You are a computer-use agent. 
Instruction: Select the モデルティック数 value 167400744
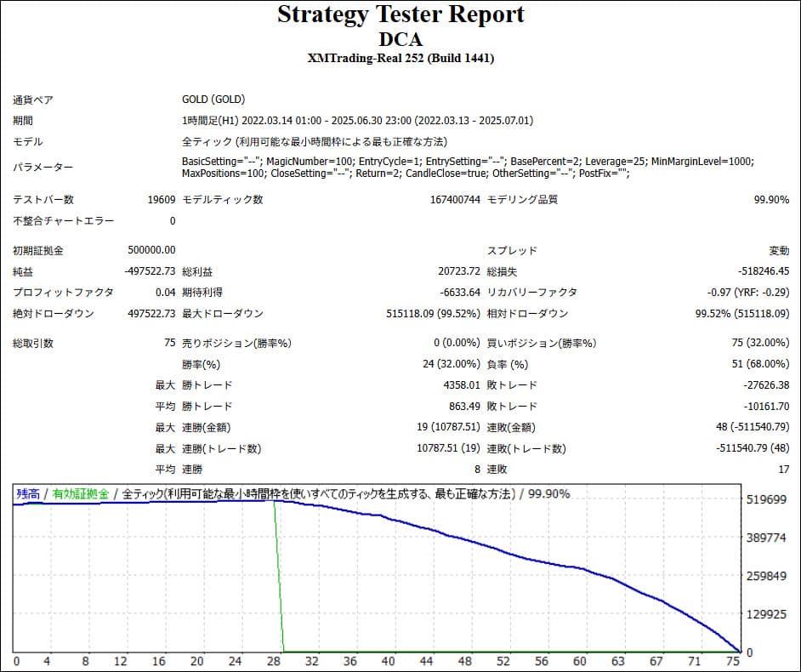click(455, 200)
